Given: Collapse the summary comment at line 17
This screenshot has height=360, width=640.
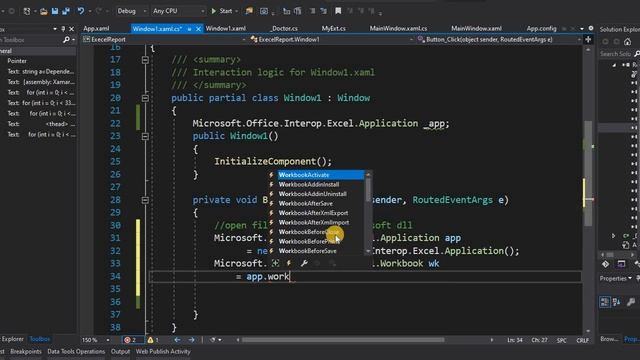Looking at the screenshot, I should pyautogui.click(x=145, y=60).
